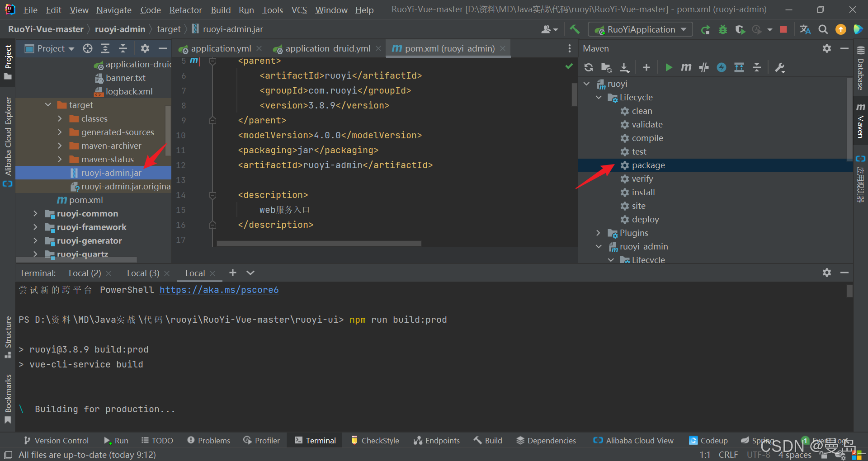Collapse all in Maven tool window
The image size is (868, 461).
pyautogui.click(x=757, y=67)
